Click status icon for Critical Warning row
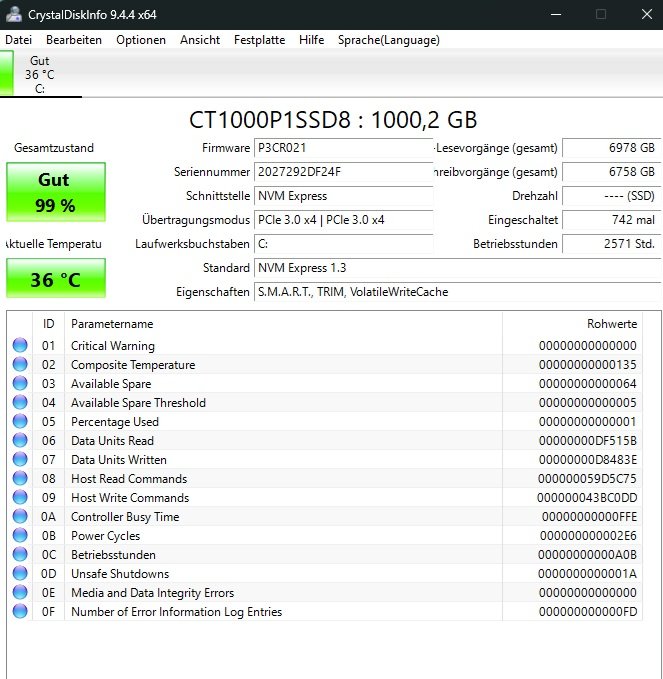This screenshot has width=663, height=679. (x=20, y=346)
